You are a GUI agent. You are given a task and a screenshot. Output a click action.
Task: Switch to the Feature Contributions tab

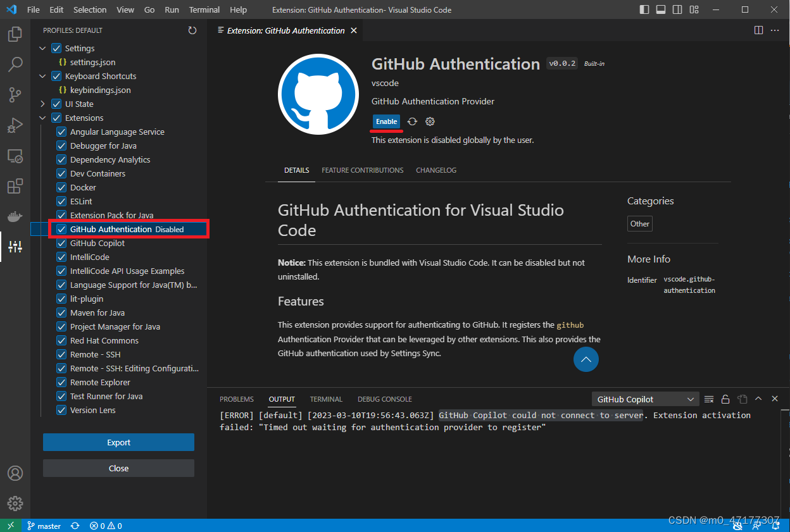tap(362, 170)
